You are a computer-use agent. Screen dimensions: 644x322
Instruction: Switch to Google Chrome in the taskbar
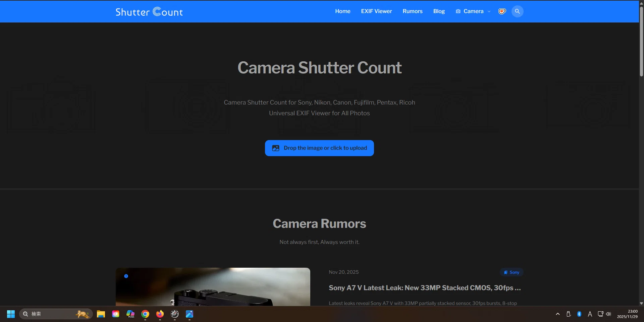145,314
